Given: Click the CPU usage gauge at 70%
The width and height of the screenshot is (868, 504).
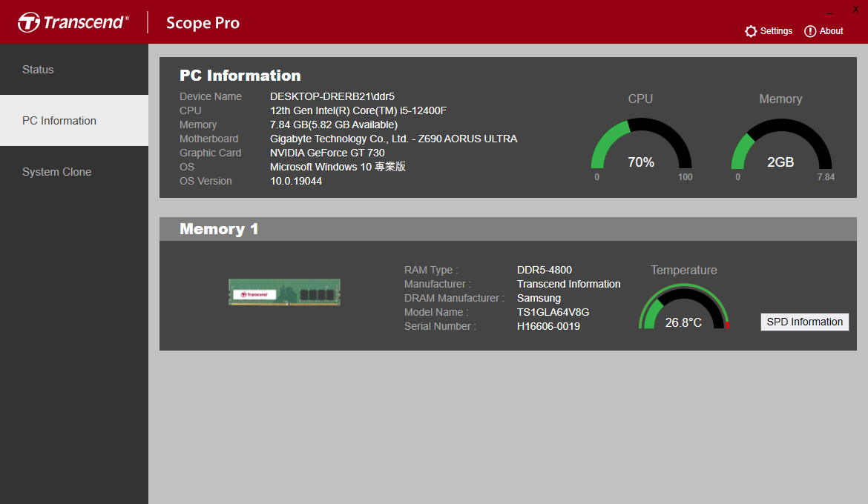Looking at the screenshot, I should tap(641, 144).
